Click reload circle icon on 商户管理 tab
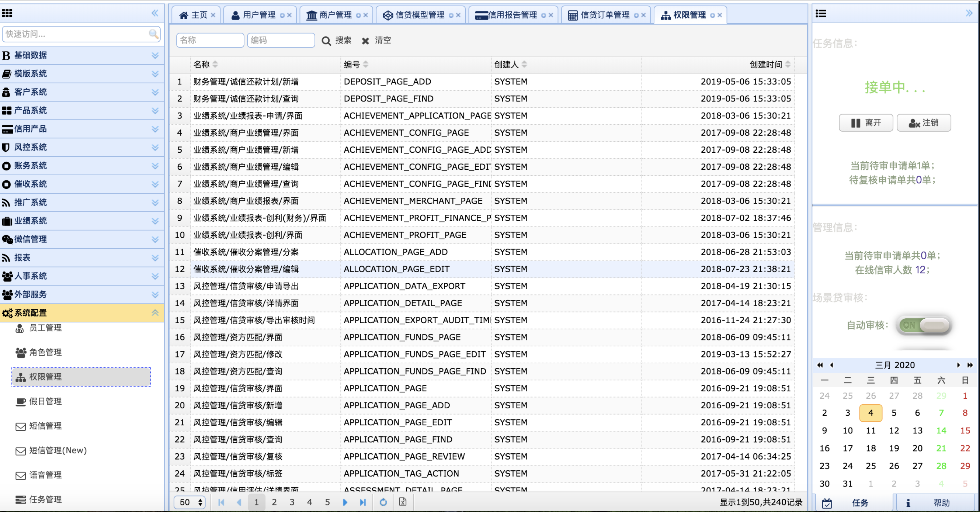Image resolution: width=980 pixels, height=512 pixels. coord(358,15)
